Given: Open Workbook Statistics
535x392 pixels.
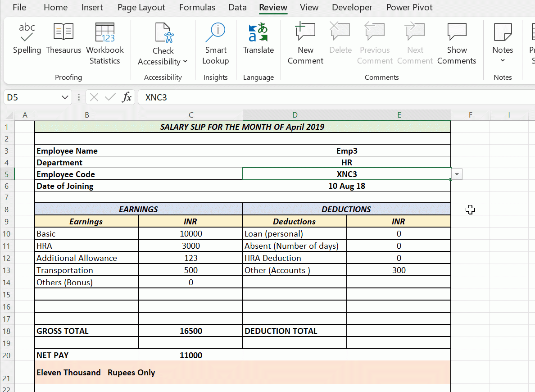Looking at the screenshot, I should coord(104,43).
